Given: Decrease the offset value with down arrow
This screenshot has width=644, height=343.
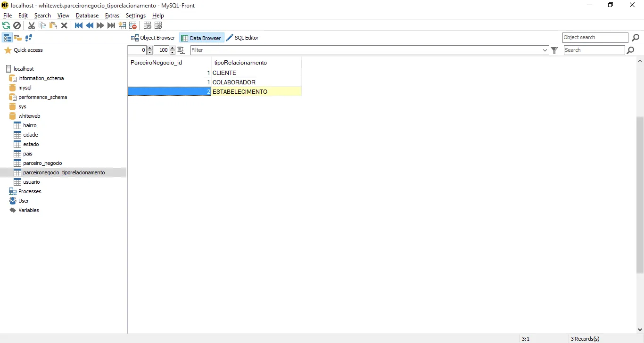Looking at the screenshot, I should click(x=150, y=52).
